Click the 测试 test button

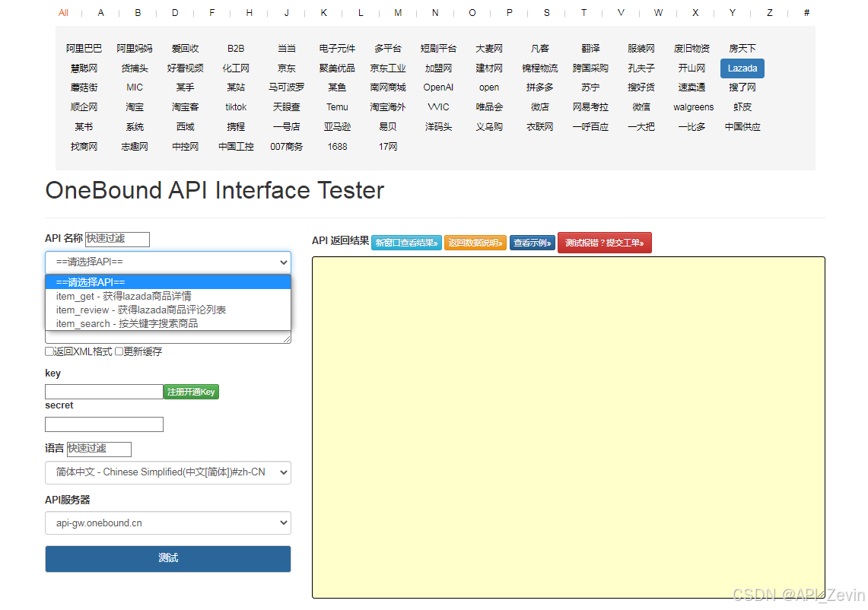pos(167,558)
